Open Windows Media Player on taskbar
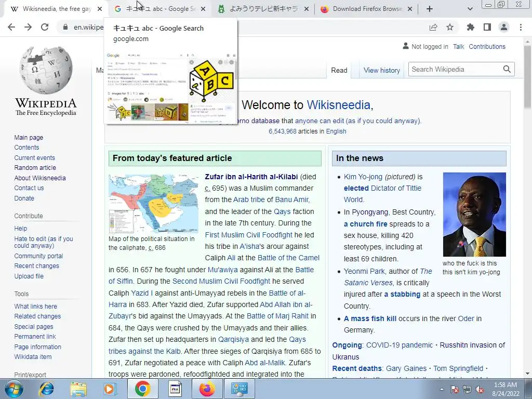Viewport: 532px width, 399px height. pos(110,389)
